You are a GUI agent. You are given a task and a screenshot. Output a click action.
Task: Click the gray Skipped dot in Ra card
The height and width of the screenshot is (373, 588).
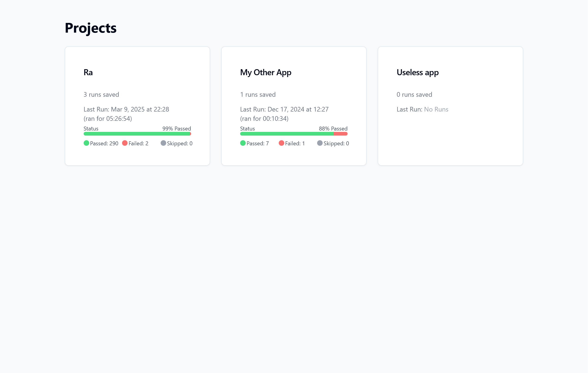tap(163, 143)
